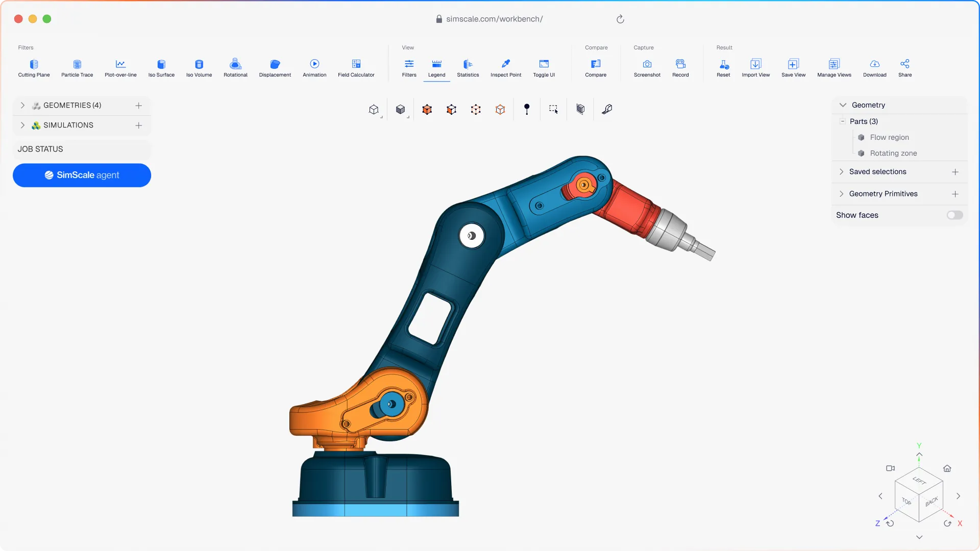Screen dimensions: 980x551
Task: Enable volume selection mode (solid orange cube)
Action: point(427,109)
